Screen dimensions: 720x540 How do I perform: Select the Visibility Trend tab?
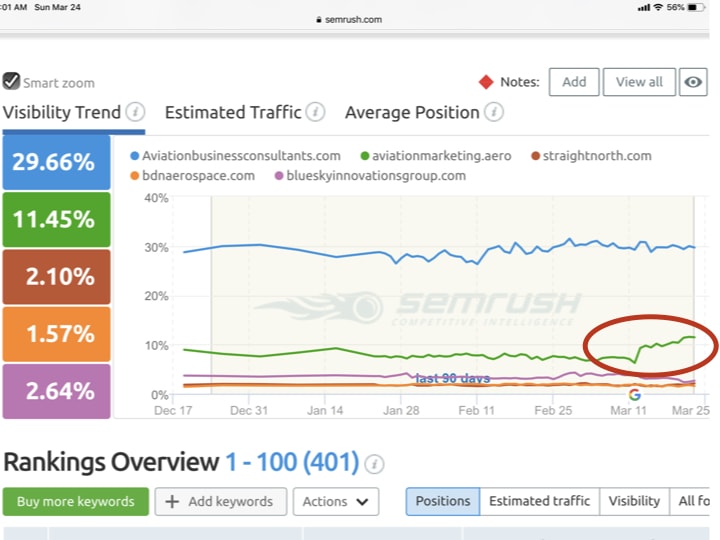62,112
